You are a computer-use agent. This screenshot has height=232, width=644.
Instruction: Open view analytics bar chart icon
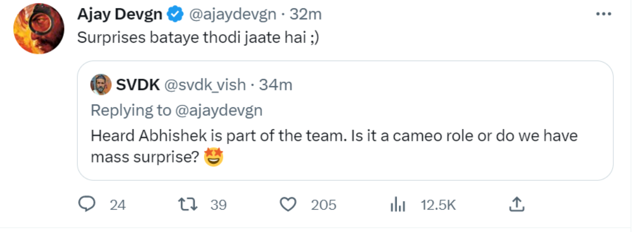(x=397, y=205)
